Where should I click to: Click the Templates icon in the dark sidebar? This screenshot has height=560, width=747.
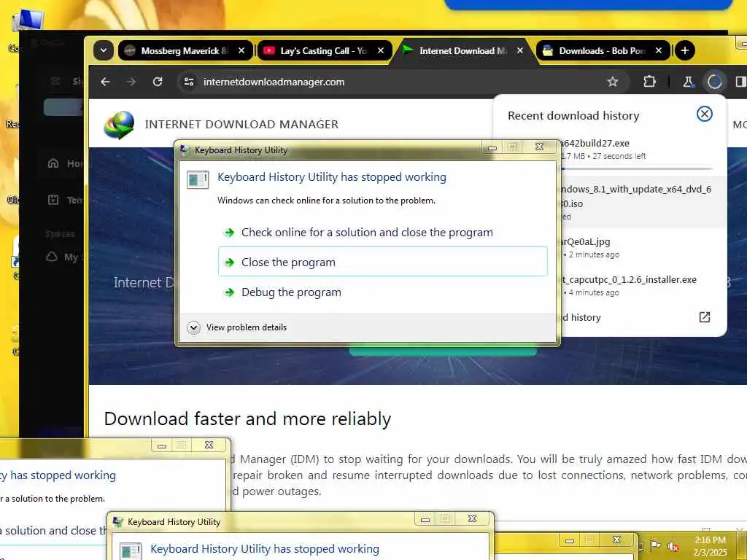point(53,200)
